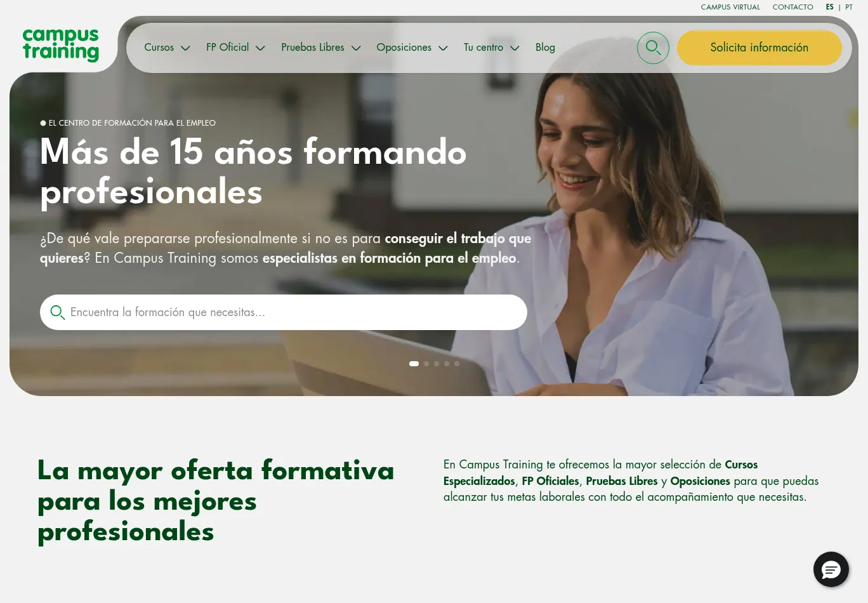Select the active first carousel indicator
The image size is (868, 603).
[414, 364]
